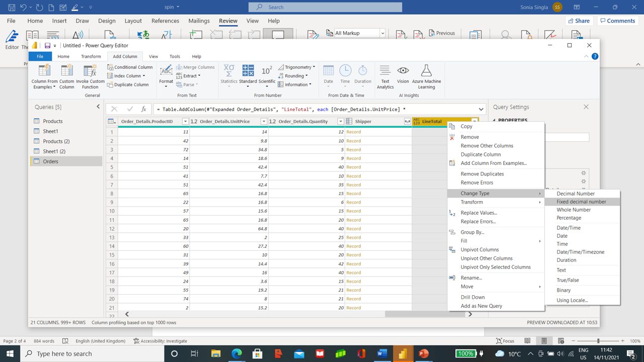Open the Scientific functions tool

[x=267, y=75]
